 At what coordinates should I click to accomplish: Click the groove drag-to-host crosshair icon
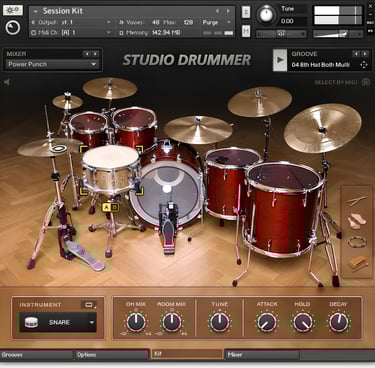coord(364,65)
